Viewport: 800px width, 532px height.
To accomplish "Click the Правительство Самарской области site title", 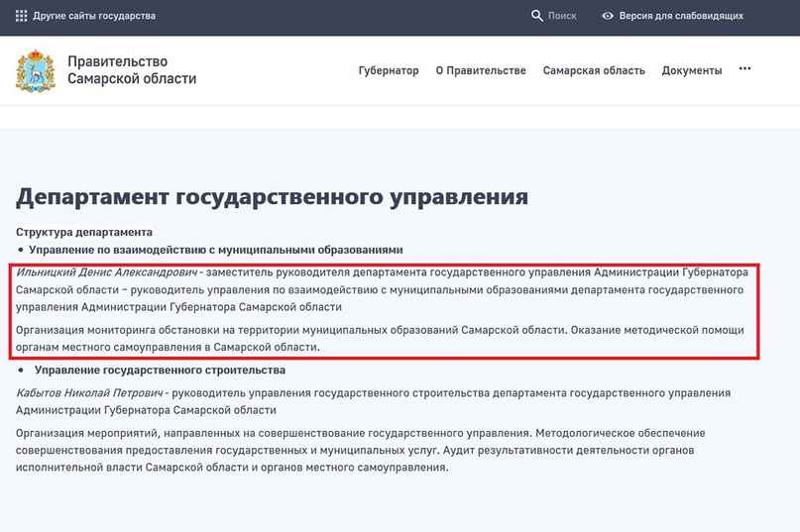I will [x=132, y=70].
